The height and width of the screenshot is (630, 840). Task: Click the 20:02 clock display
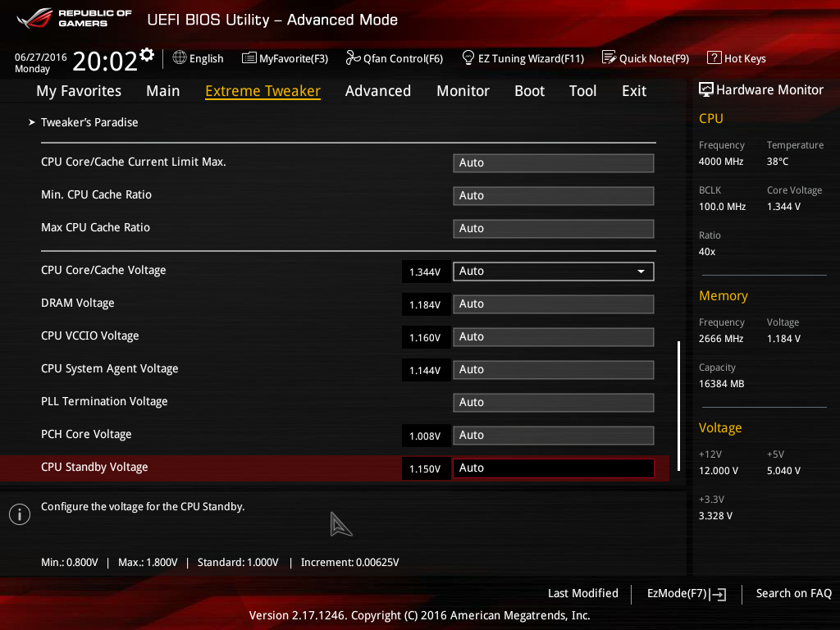click(x=105, y=61)
